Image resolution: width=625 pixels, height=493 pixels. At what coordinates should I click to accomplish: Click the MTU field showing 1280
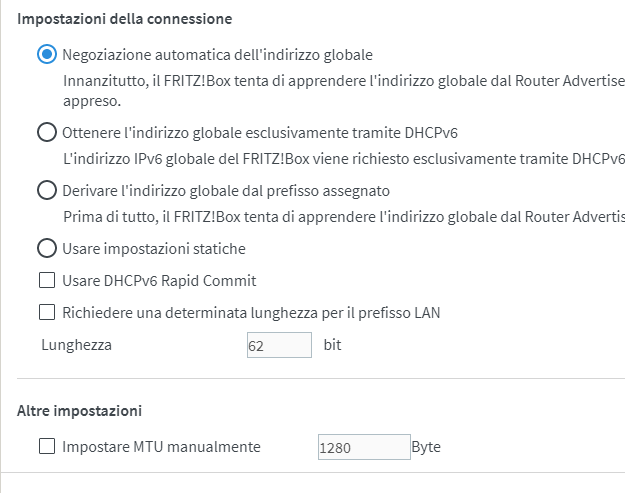point(363,447)
